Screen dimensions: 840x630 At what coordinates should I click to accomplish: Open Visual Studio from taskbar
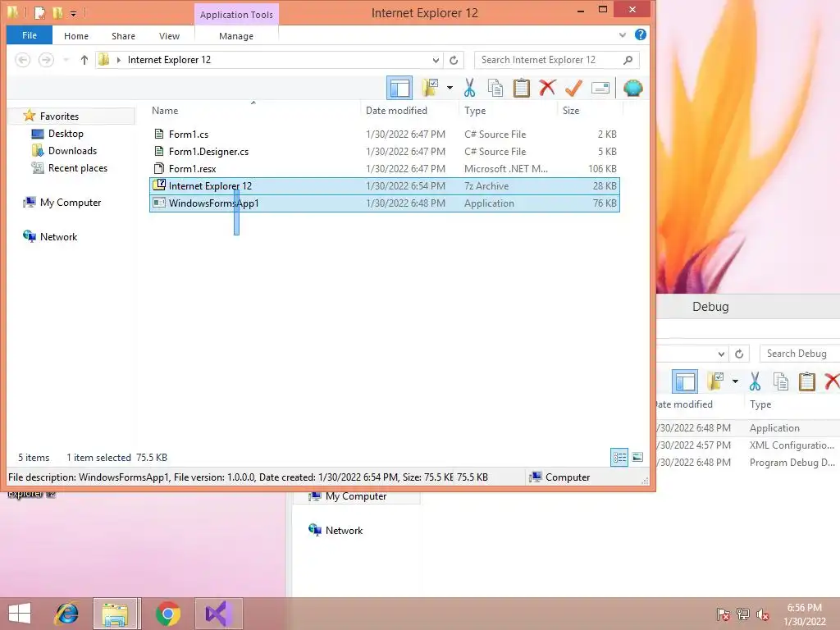coord(218,614)
